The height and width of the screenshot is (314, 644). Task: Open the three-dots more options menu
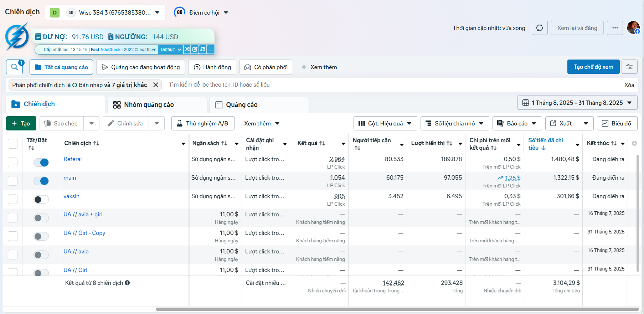point(615,28)
